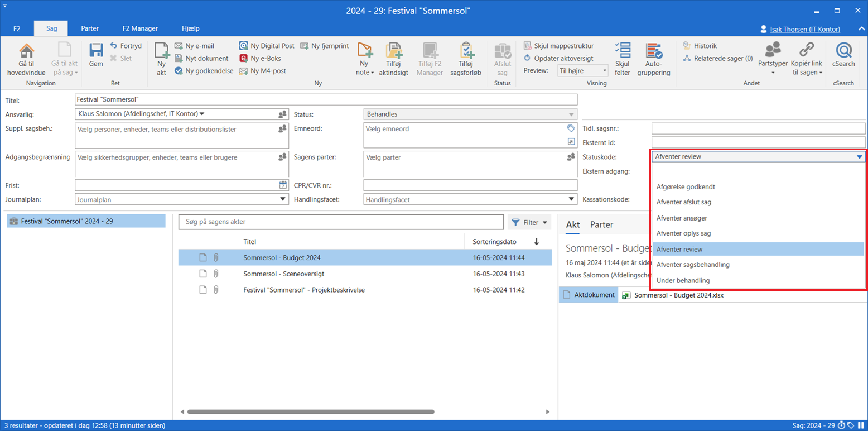Image resolution: width=868 pixels, height=431 pixels.
Task: Click Ny Digital Post icon
Action: click(244, 46)
